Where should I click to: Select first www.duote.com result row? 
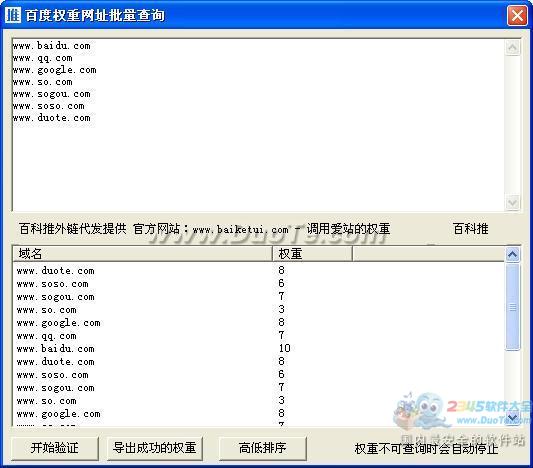click(x=258, y=271)
